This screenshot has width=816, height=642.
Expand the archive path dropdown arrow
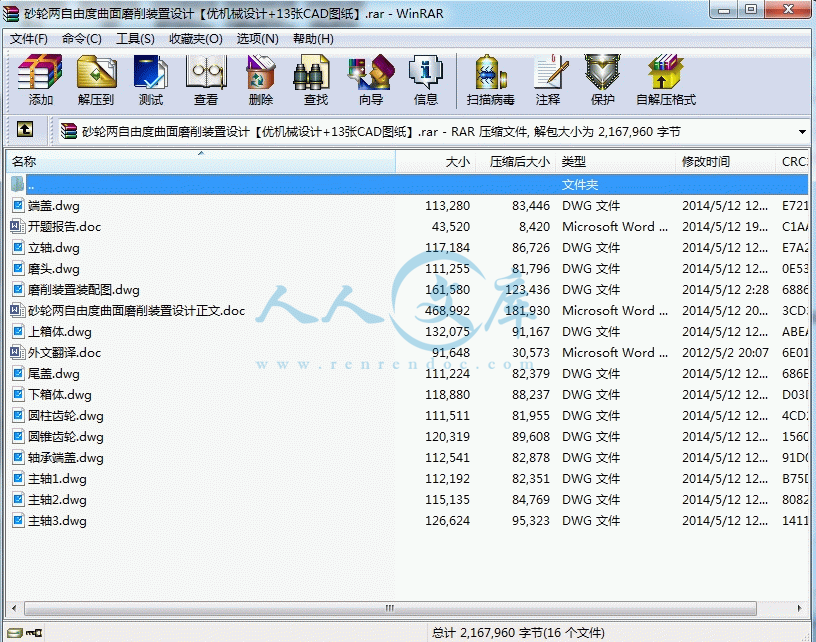802,132
